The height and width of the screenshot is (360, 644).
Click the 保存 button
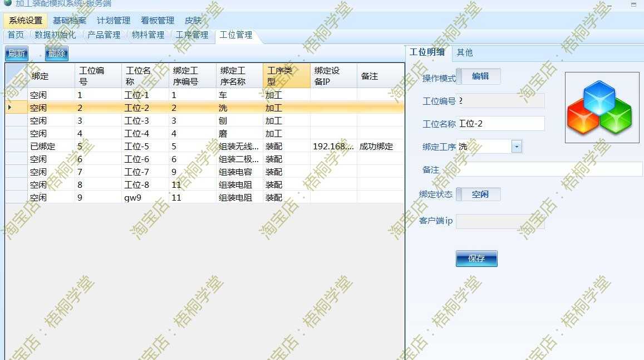[x=476, y=259]
